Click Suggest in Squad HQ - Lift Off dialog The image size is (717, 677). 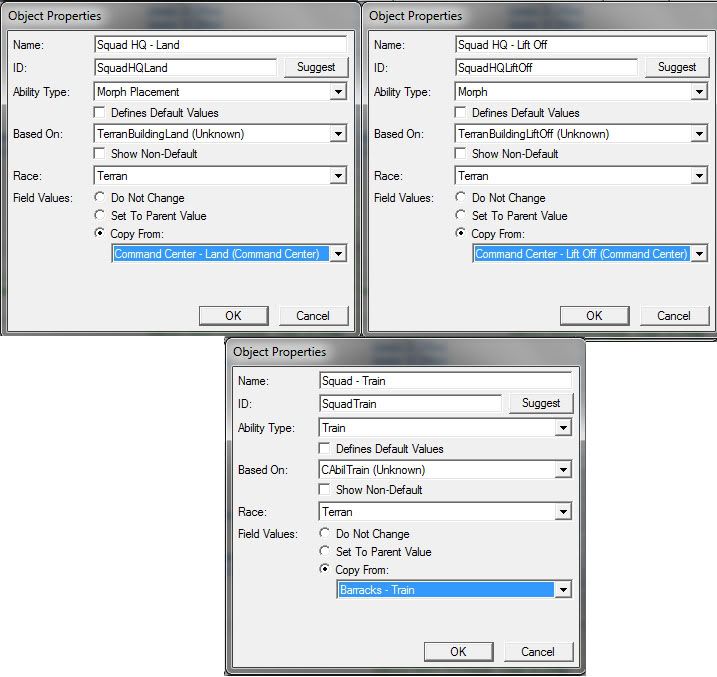tap(677, 67)
